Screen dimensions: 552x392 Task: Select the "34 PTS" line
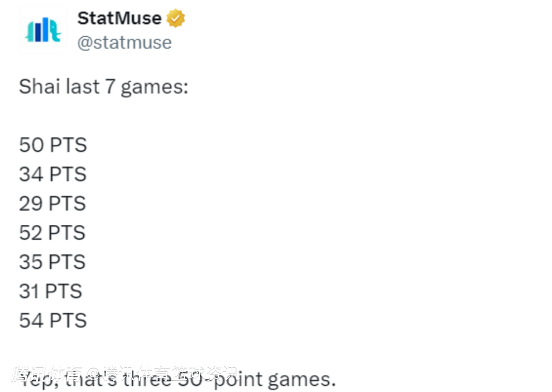click(53, 174)
